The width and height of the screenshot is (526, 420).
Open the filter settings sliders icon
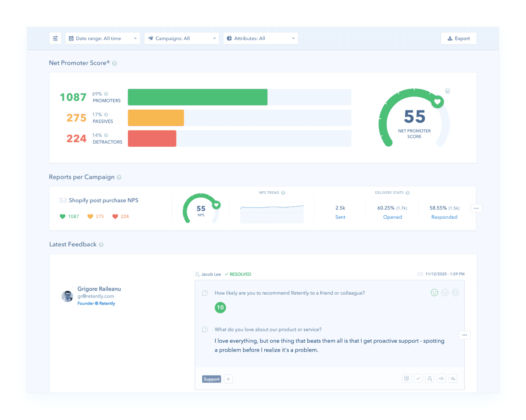pyautogui.click(x=55, y=38)
